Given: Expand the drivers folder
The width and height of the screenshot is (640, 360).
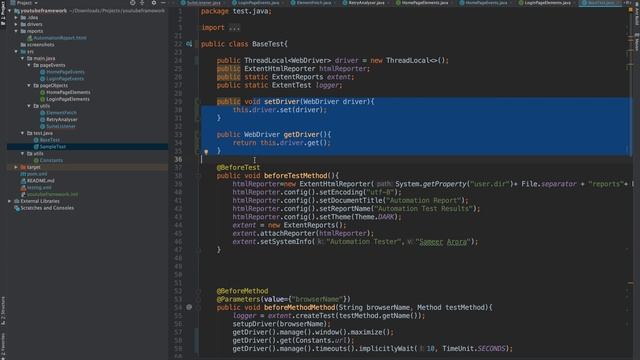Looking at the screenshot, I should (16, 24).
